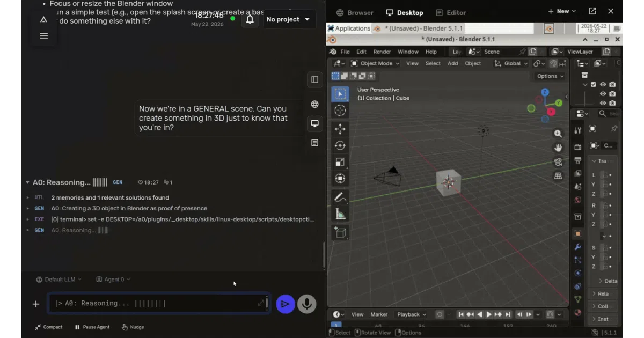The width and height of the screenshot is (644, 338).
Task: Toggle the collection checkbox in outliner
Action: (x=593, y=84)
